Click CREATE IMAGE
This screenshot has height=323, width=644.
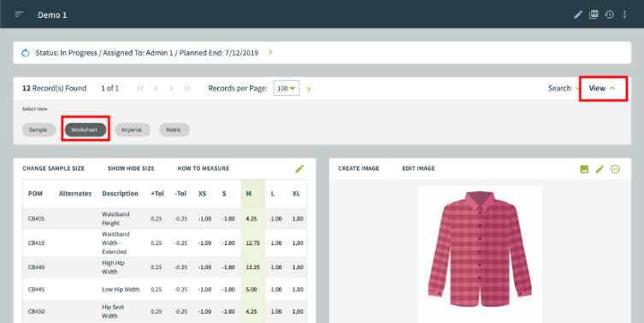click(358, 168)
